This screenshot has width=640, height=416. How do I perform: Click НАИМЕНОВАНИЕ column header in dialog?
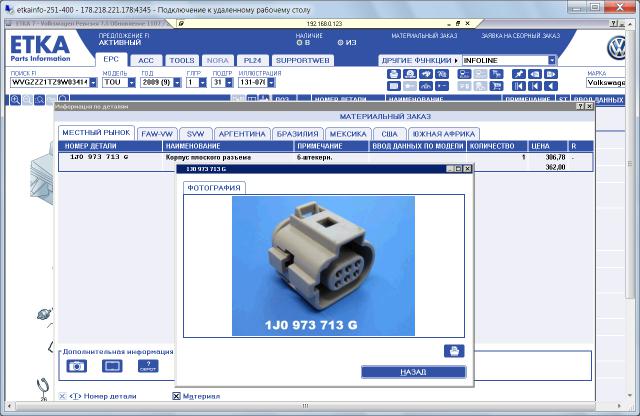[x=228, y=146]
